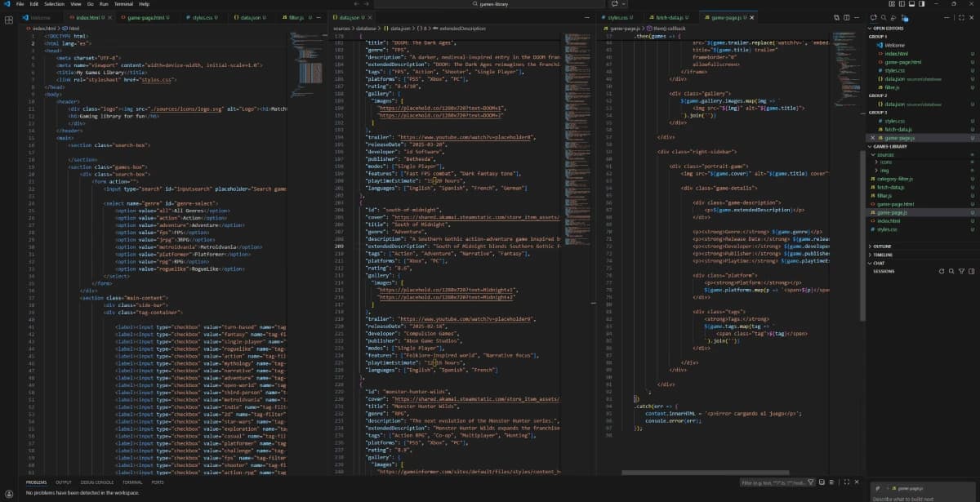
Task: Click the html breadcrumb in index.html editor
Action: click(73, 28)
